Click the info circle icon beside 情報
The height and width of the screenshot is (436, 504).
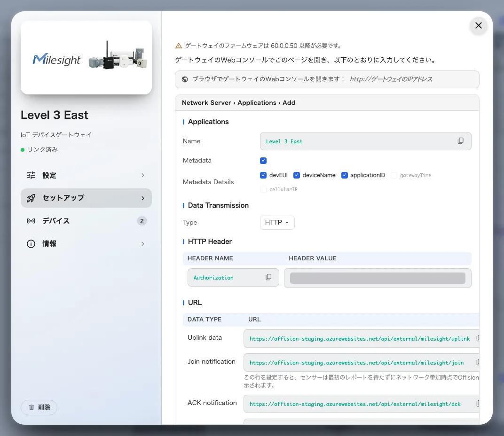[31, 244]
